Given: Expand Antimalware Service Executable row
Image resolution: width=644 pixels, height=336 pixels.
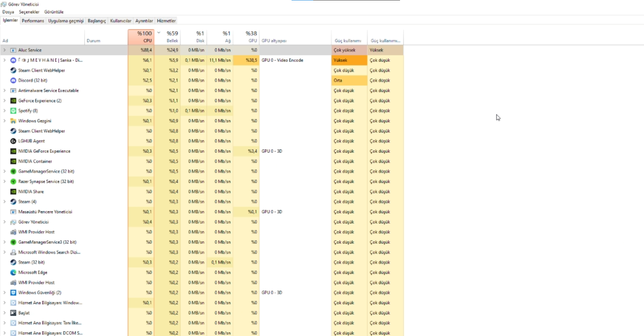Looking at the screenshot, I should (x=4, y=91).
